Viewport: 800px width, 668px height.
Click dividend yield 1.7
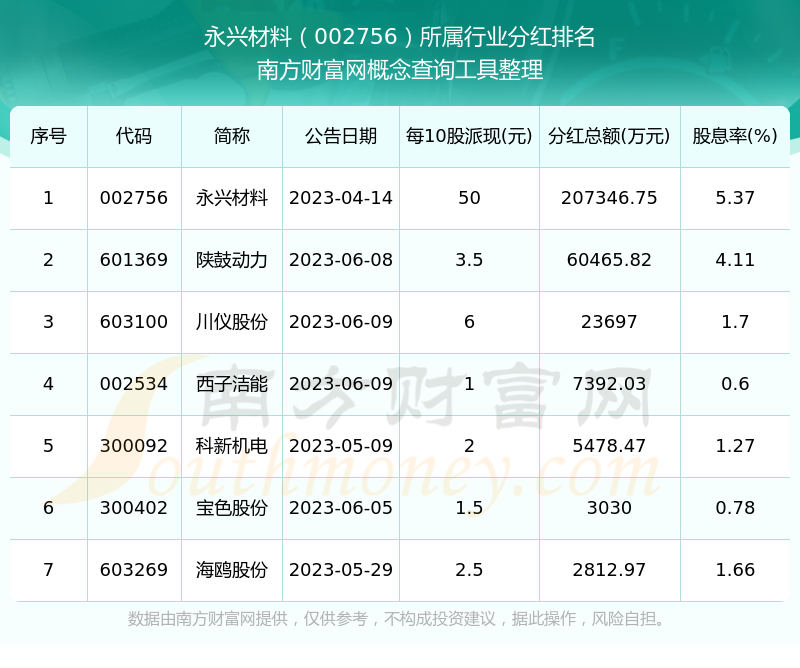pyautogui.click(x=735, y=322)
